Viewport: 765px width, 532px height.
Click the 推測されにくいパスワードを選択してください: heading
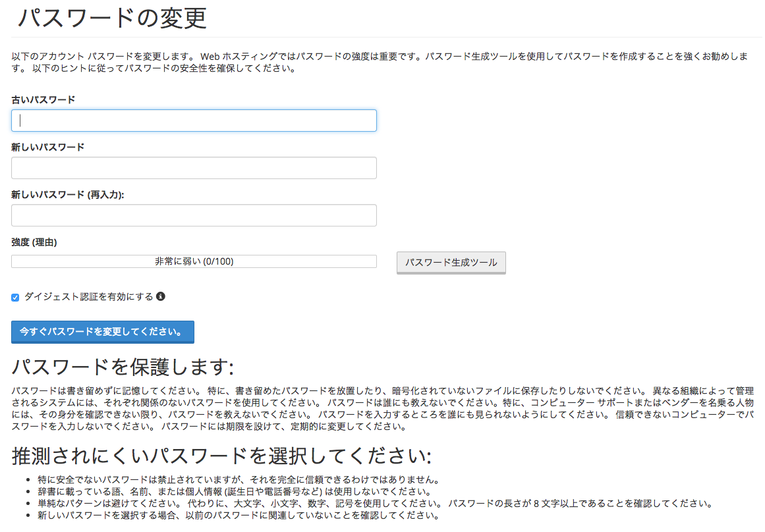pyautogui.click(x=221, y=456)
